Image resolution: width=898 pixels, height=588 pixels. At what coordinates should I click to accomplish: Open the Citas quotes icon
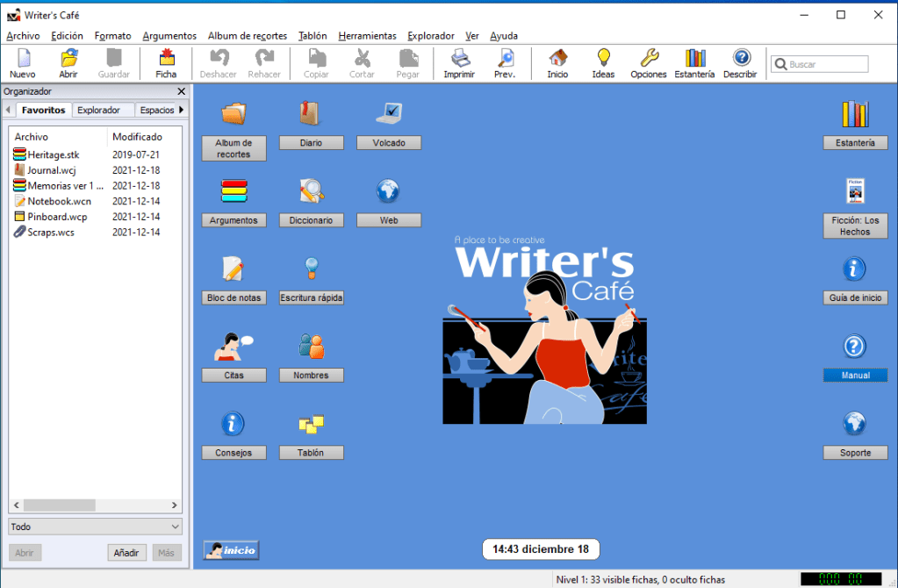233,346
